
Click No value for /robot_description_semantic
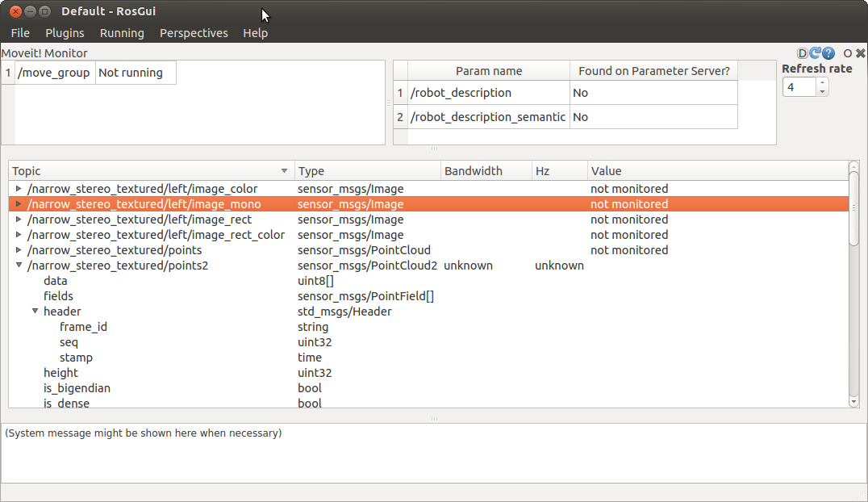tap(653, 117)
